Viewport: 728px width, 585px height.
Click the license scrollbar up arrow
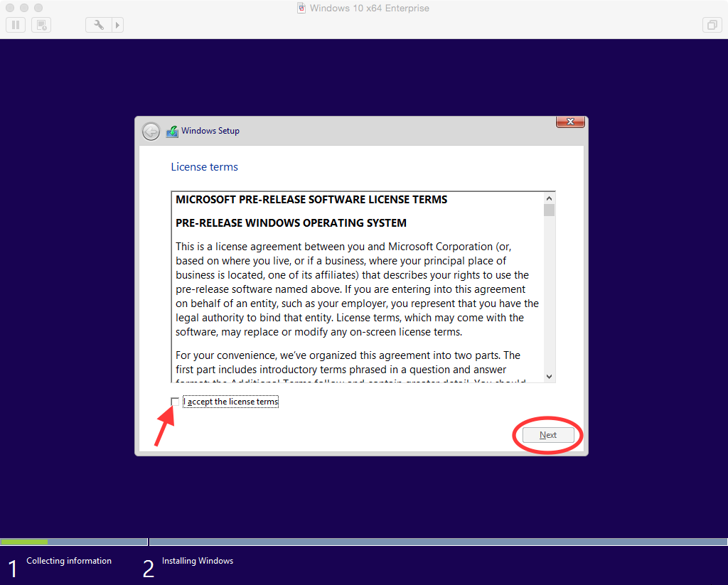(x=550, y=198)
